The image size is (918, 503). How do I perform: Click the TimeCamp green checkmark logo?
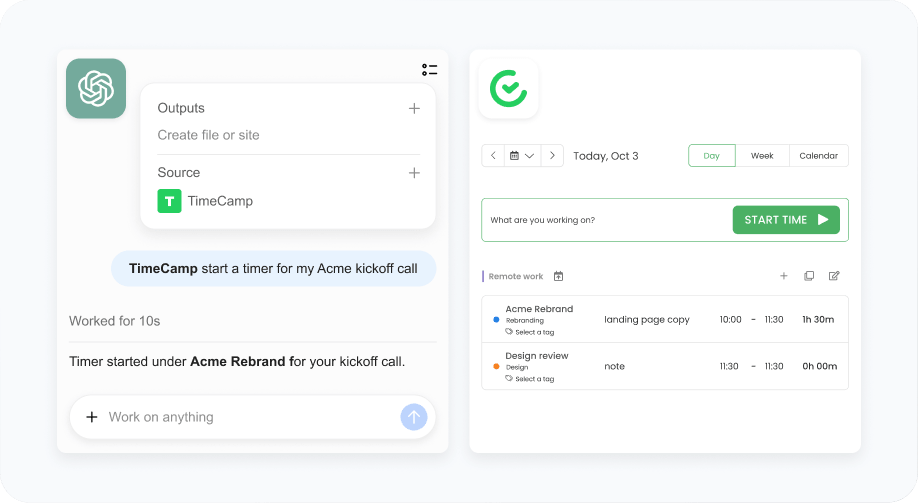(x=508, y=88)
